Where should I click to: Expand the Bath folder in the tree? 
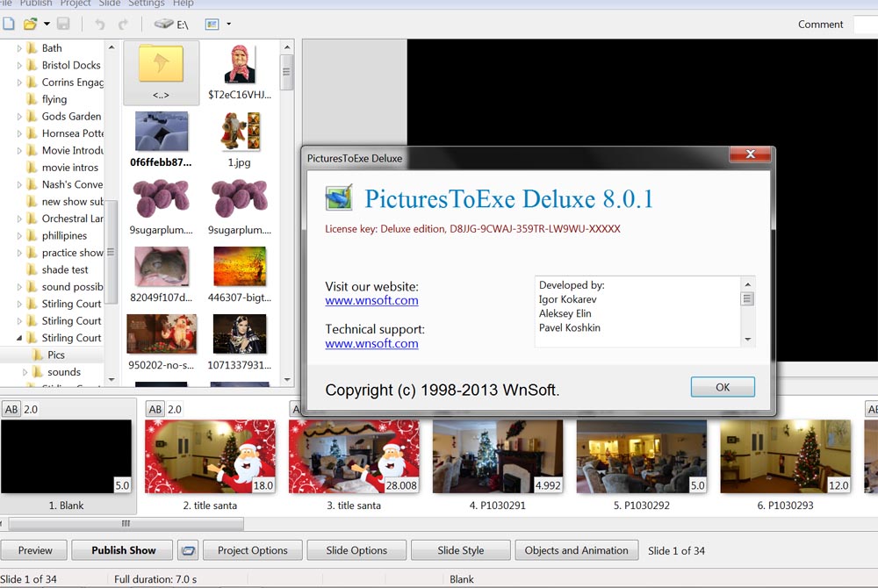[19, 48]
